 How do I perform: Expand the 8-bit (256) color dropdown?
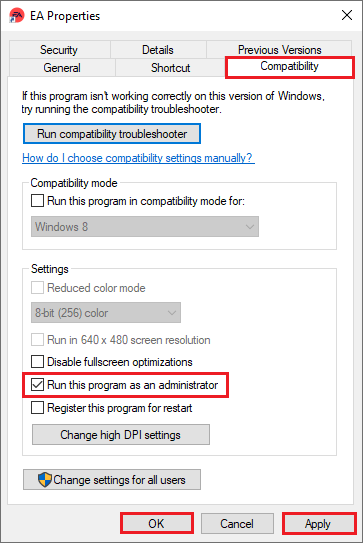click(106, 313)
